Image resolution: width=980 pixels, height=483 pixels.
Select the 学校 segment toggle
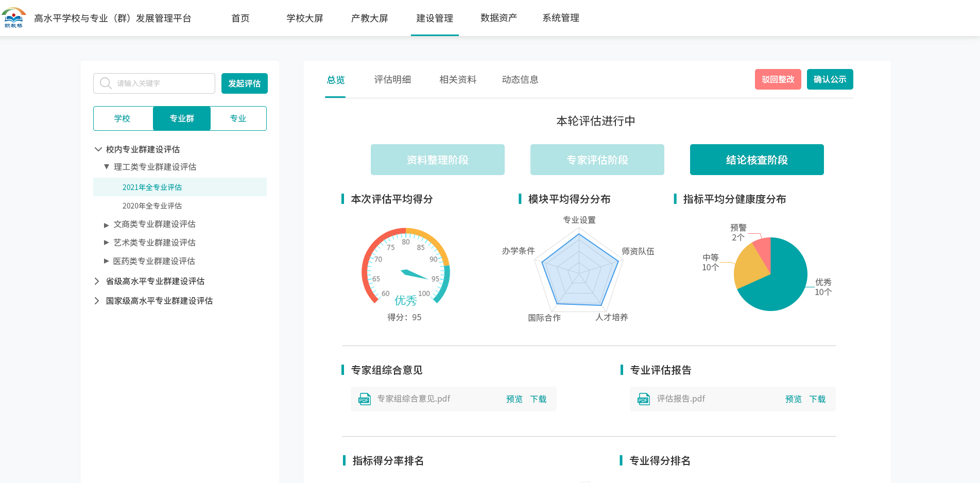(x=123, y=118)
